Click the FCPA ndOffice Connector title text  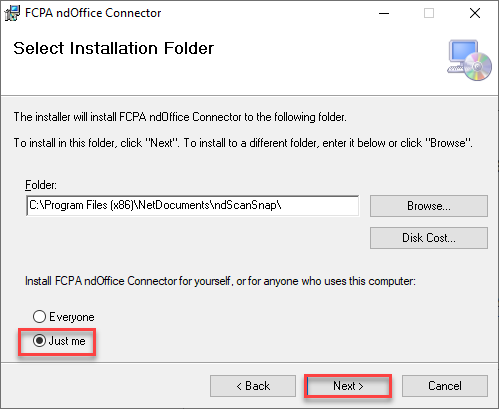click(93, 13)
